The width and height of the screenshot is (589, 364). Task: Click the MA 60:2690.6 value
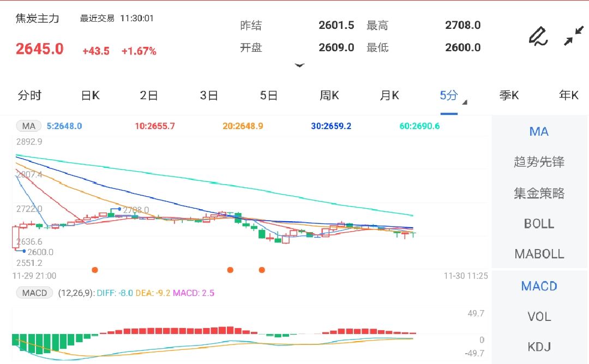(419, 126)
